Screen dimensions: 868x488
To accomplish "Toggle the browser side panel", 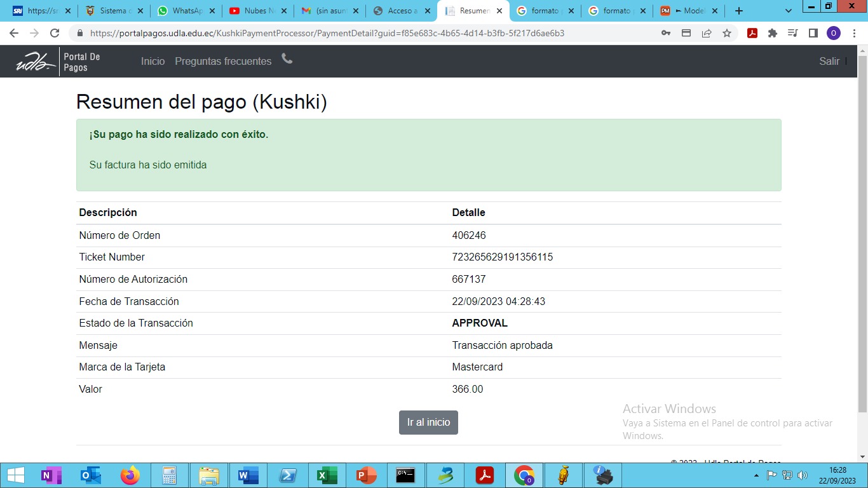I will tap(813, 33).
